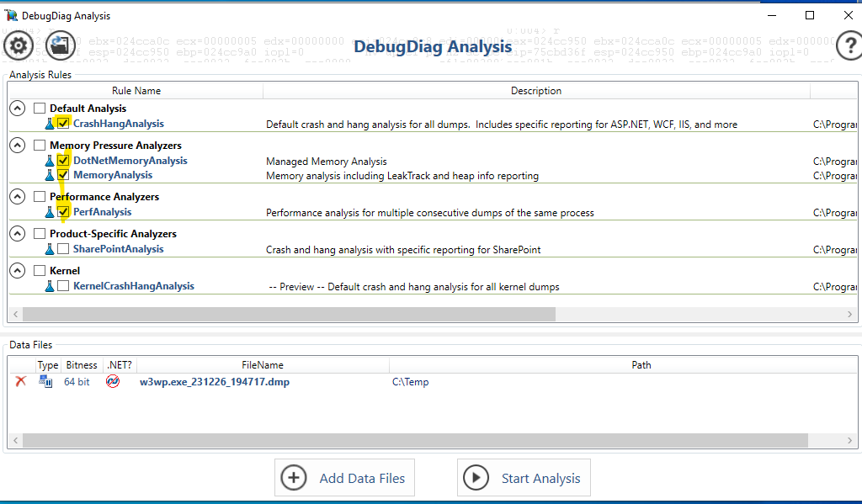
Task: Click the .NET? column header
Action: click(120, 365)
